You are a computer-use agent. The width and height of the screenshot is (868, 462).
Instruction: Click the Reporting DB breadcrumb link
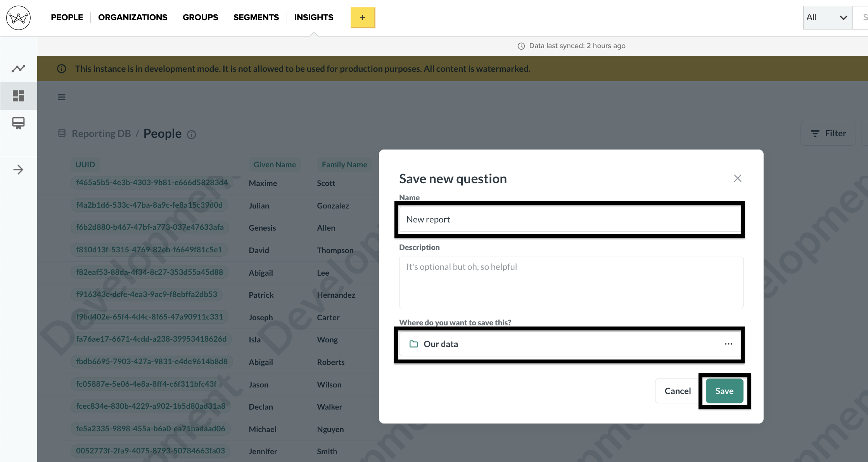(x=101, y=134)
